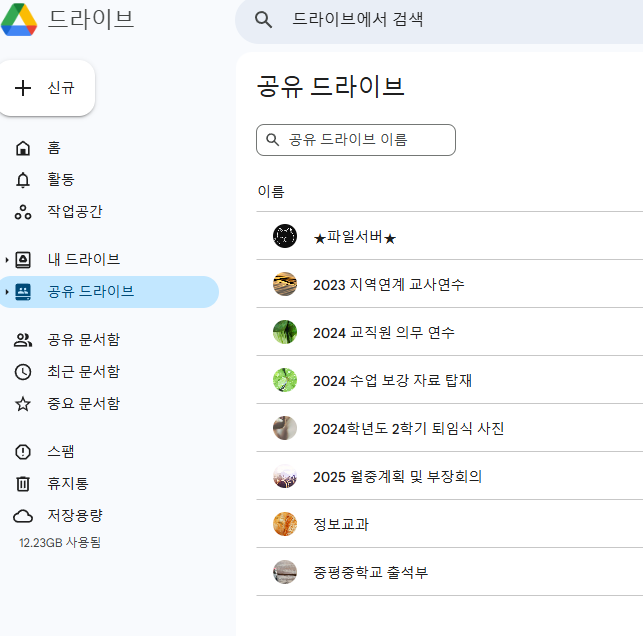
Task: Click the thumbnail of 2023 지역연계 교사연수
Action: pos(285,284)
